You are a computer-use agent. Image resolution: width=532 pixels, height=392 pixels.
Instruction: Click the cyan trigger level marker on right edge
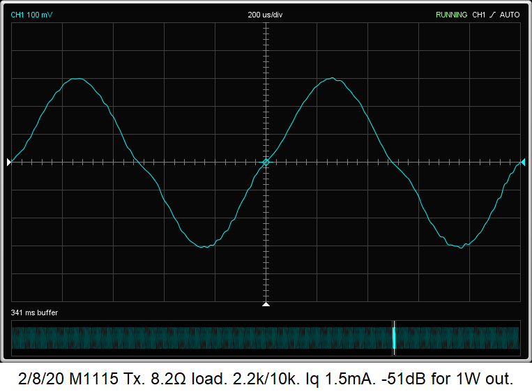[523, 163]
